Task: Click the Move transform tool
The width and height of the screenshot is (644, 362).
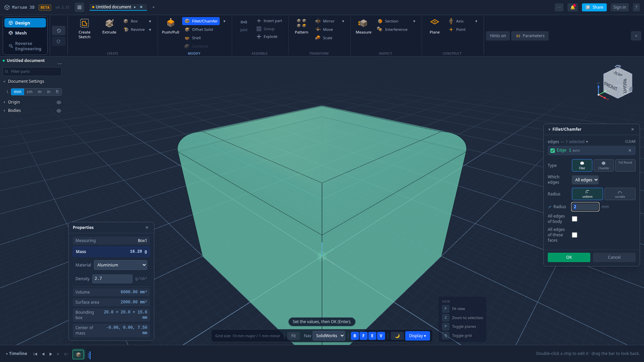Action: coord(324,29)
